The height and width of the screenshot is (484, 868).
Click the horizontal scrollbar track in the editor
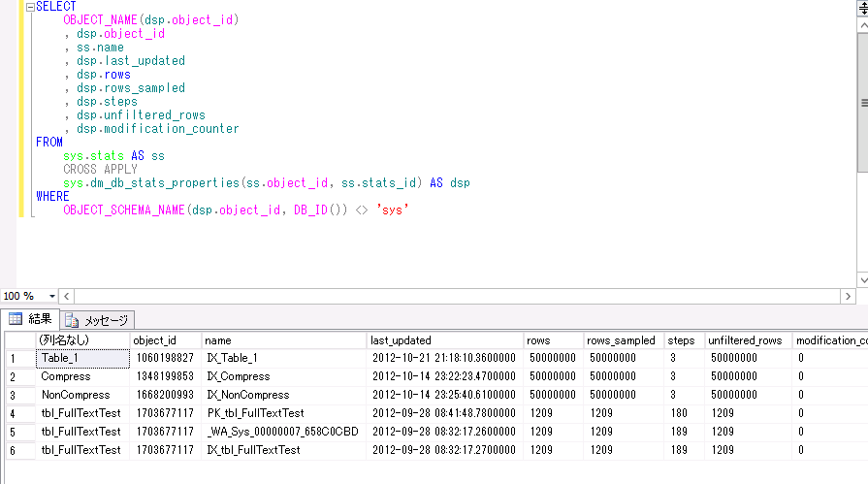(457, 296)
